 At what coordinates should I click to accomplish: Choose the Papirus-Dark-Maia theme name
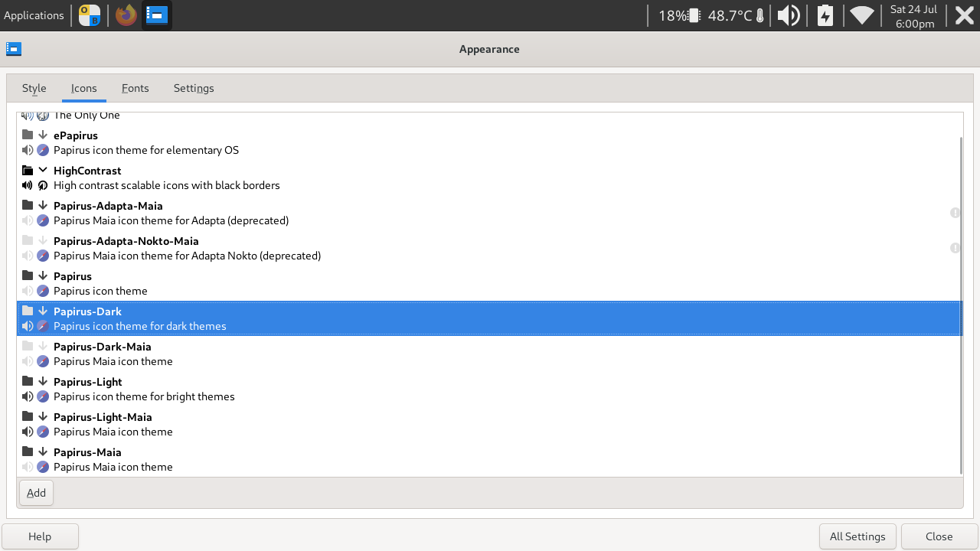pos(103,347)
